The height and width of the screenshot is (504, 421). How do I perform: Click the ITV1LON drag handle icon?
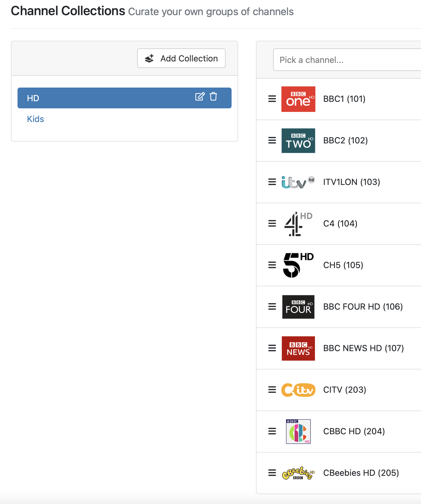(x=272, y=182)
